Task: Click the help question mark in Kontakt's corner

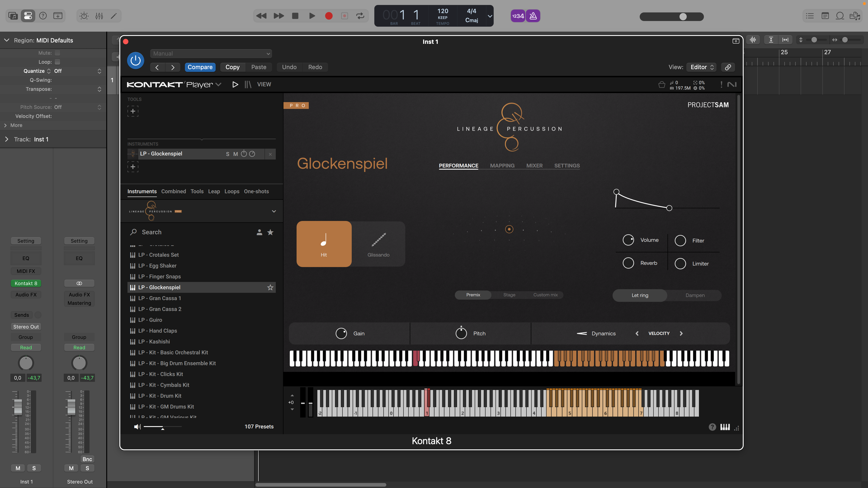Action: pyautogui.click(x=712, y=427)
